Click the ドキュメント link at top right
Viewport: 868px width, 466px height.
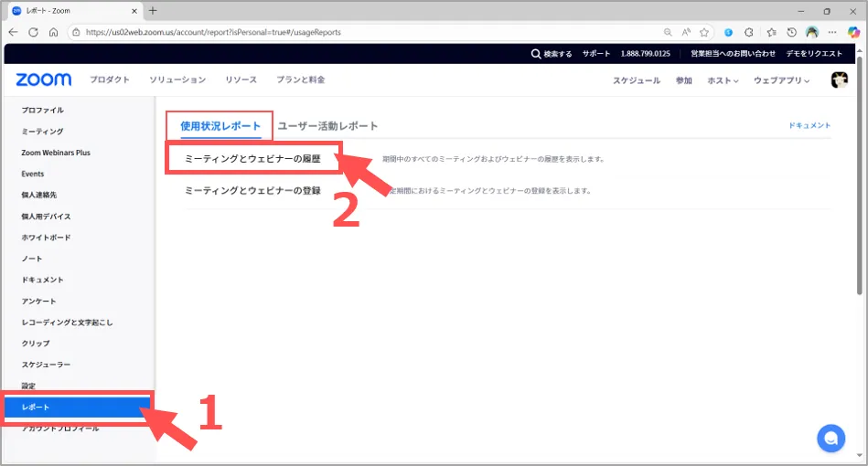click(x=809, y=125)
